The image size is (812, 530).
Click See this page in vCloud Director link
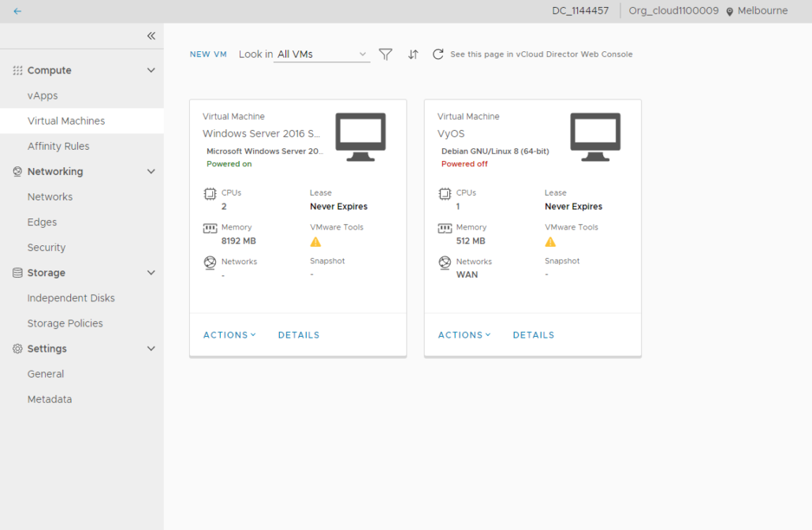tap(541, 54)
